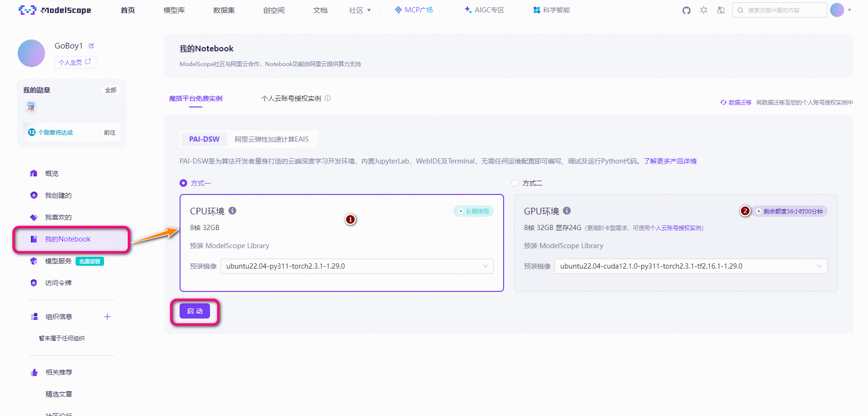
Task: Add an organization with the plus icon
Action: 107,317
